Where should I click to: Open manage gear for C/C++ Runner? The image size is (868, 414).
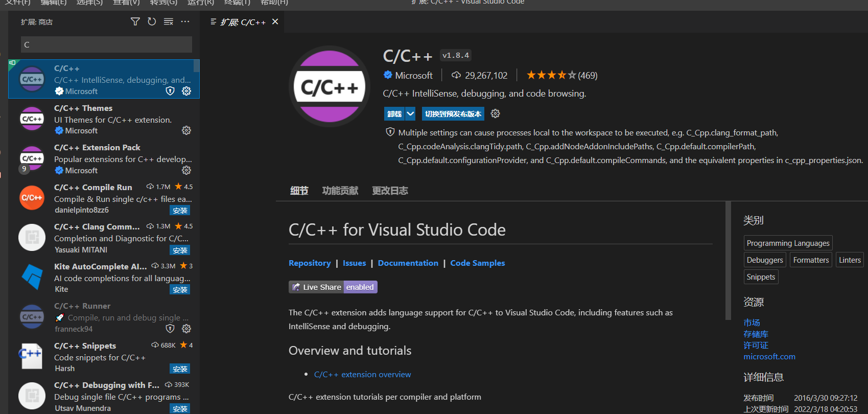pyautogui.click(x=186, y=329)
